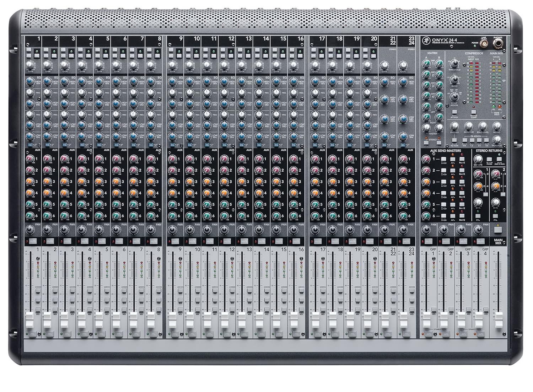Viewport: 533px width, 392px height.
Task: Solo channel 2 with its PFL button
Action: (x=49, y=334)
